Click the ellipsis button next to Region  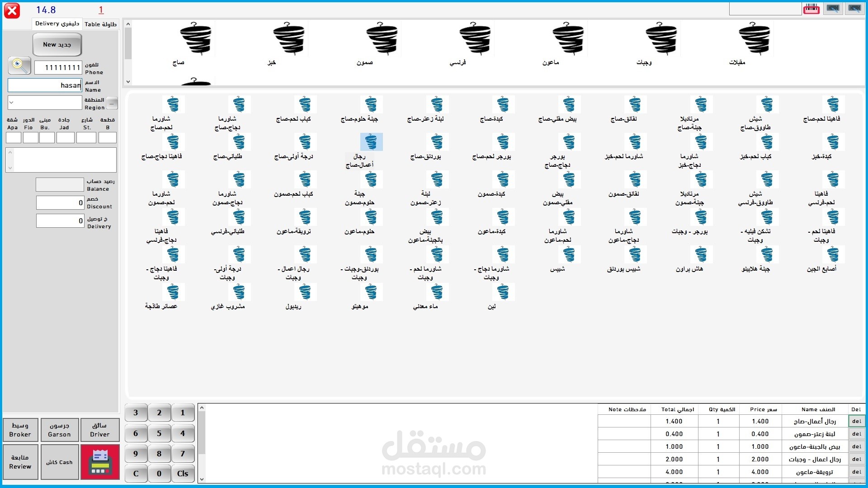(112, 103)
